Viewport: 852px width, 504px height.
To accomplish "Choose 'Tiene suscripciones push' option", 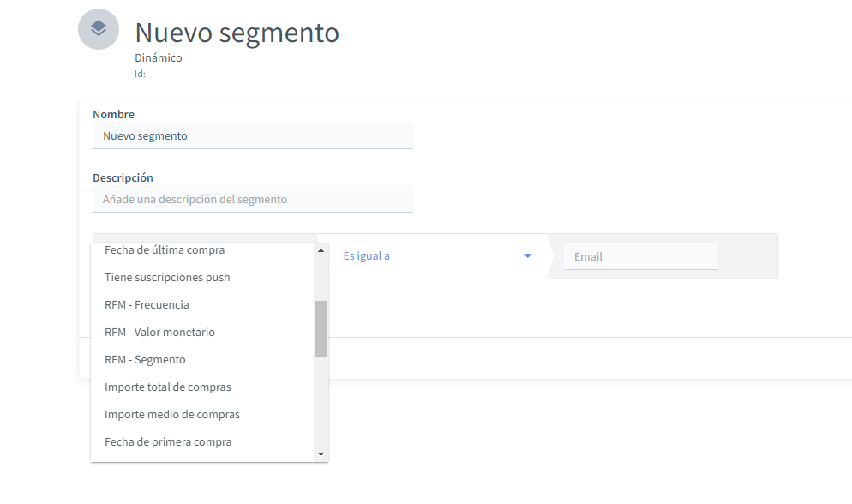I will coord(167,278).
